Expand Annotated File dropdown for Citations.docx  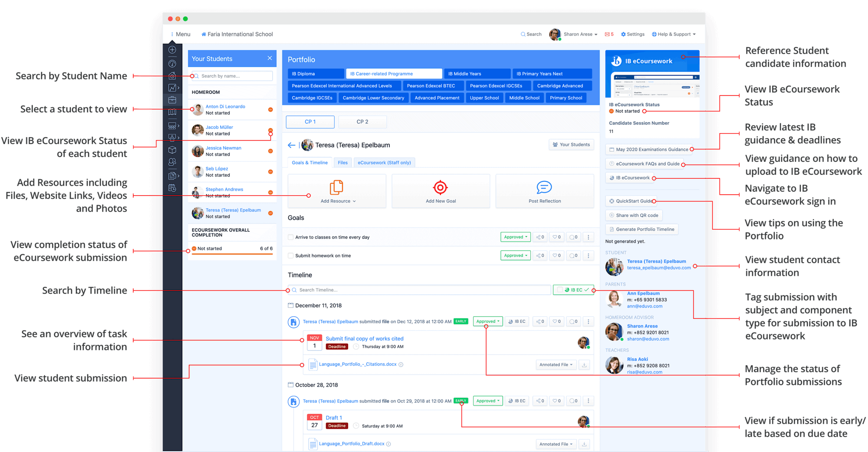556,365
